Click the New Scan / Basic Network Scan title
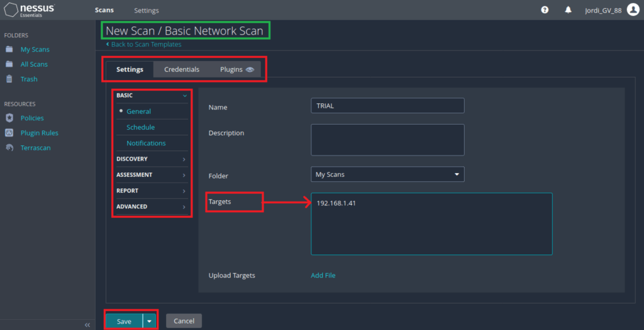644x330 pixels. [x=184, y=31]
